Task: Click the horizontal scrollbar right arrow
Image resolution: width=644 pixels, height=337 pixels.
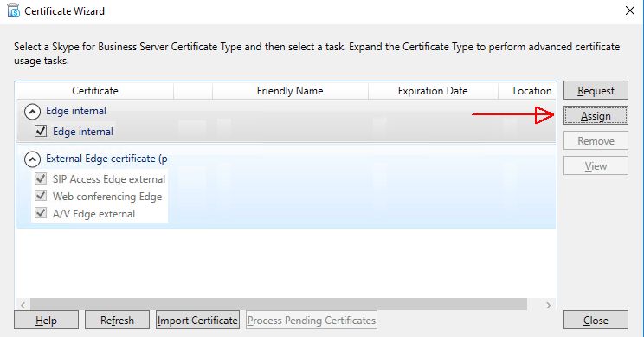Action: (x=548, y=305)
